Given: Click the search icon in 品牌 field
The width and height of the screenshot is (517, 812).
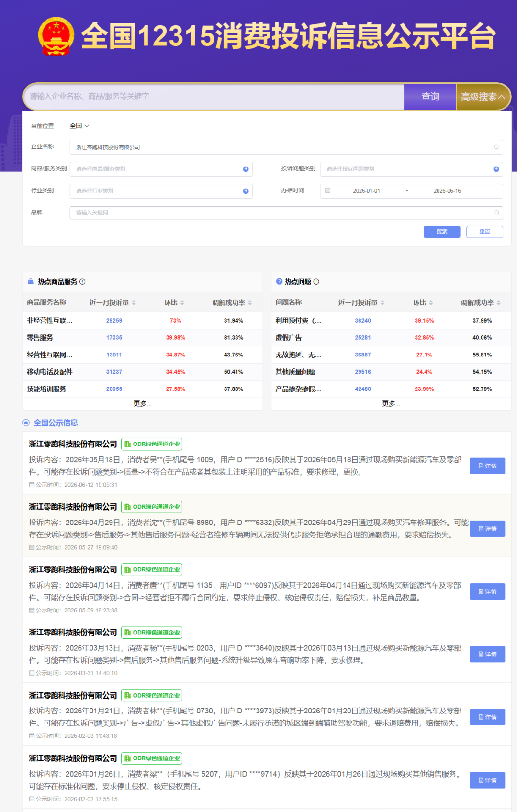Looking at the screenshot, I should (496, 212).
